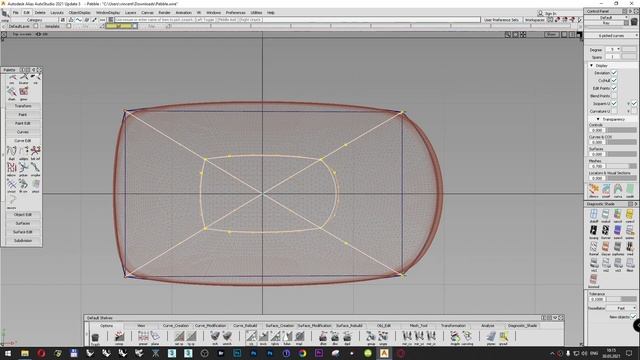The width and height of the screenshot is (640, 360).
Task: Select the lock tool on the shelf
Action: click(x=215, y=337)
